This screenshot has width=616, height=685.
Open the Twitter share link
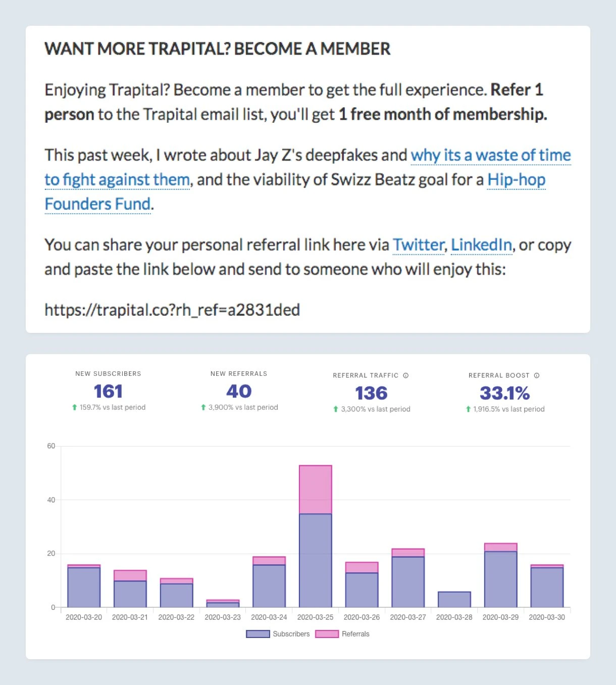[x=418, y=245]
